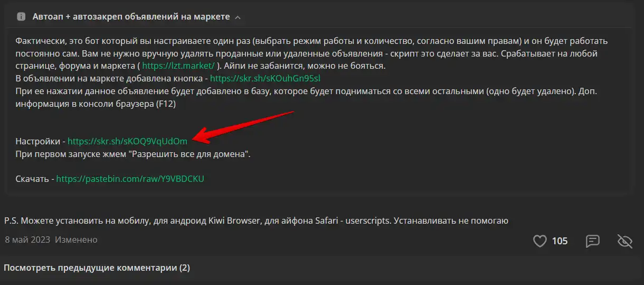The height and width of the screenshot is (285, 644).
Task: Click the info icon beside the spoiler title
Action: click(x=21, y=17)
